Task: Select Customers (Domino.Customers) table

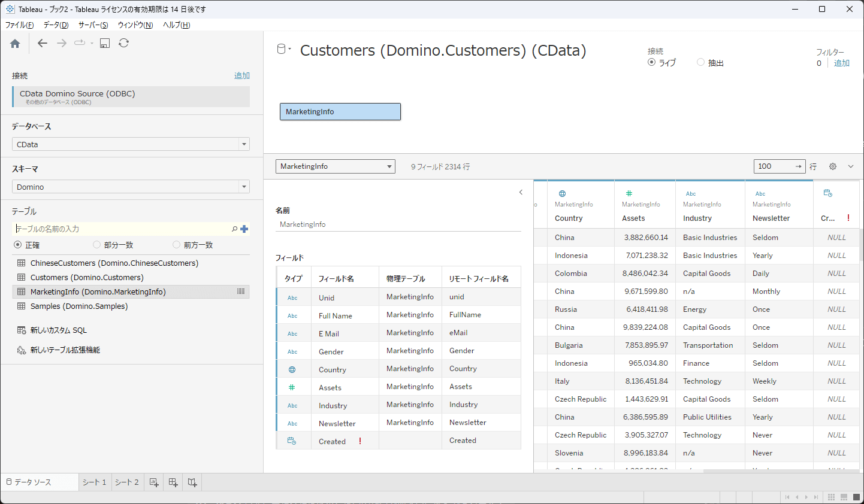Action: 131,277
